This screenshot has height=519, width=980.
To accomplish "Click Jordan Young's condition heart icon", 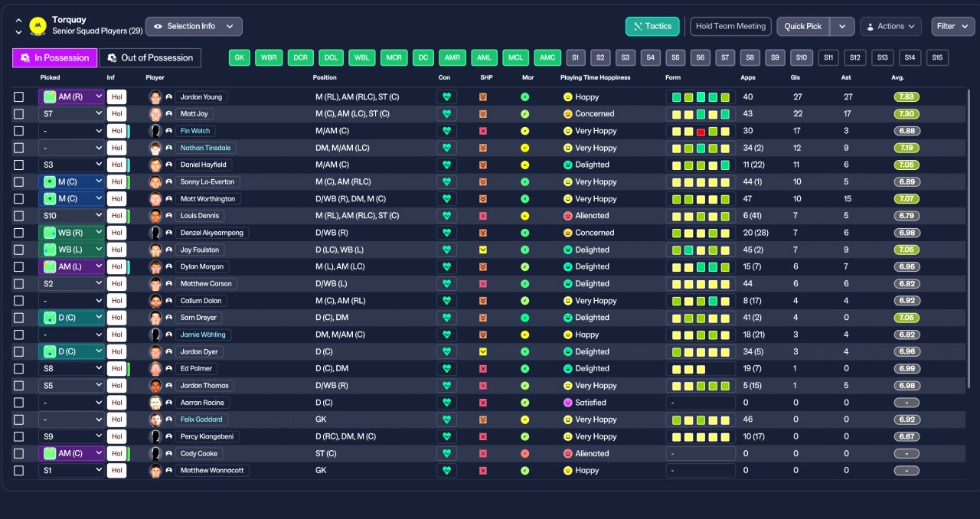I will click(446, 97).
